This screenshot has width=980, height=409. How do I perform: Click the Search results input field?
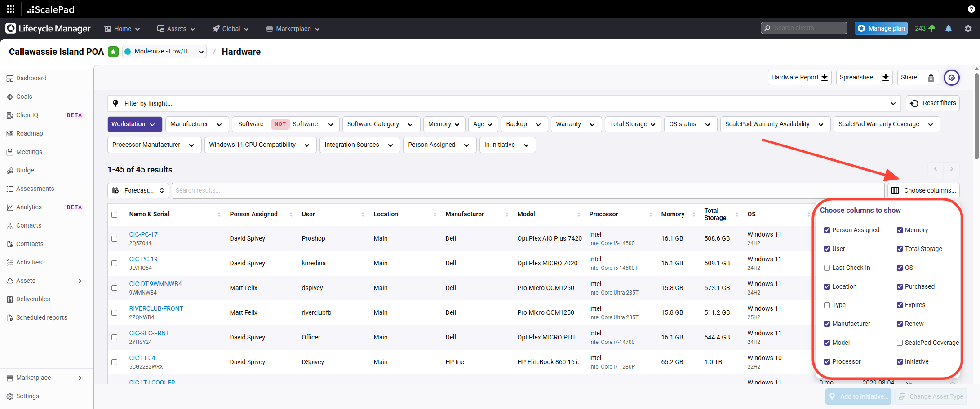[528, 190]
